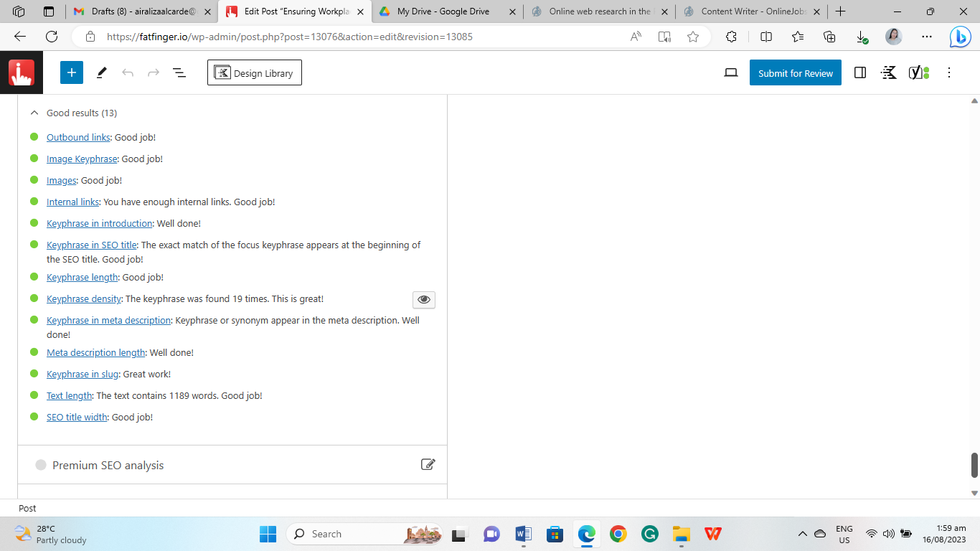Image resolution: width=980 pixels, height=551 pixels.
Task: Open the Kadence blocks controls icon
Action: click(889, 72)
